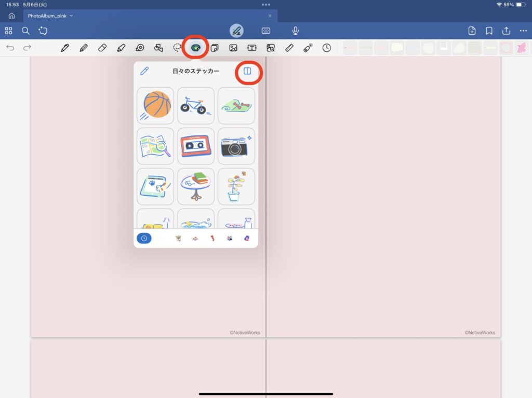
Task: Open the share and export icon
Action: [x=506, y=31]
